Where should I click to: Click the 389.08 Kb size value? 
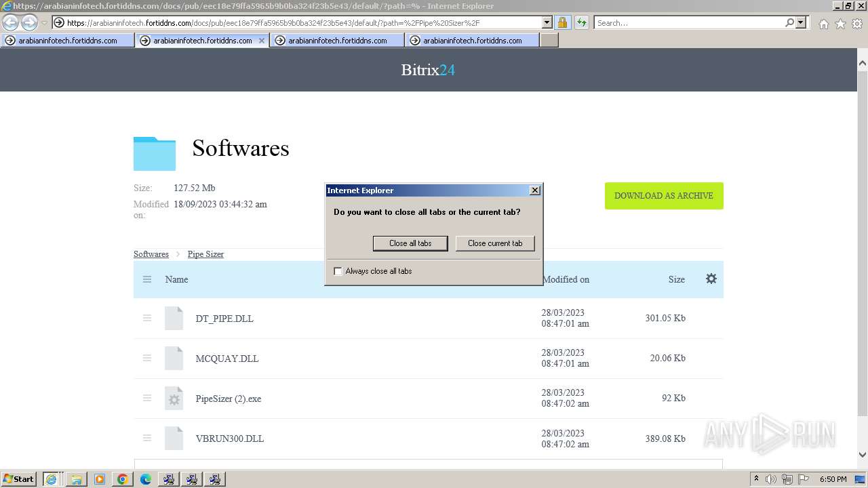click(665, 439)
